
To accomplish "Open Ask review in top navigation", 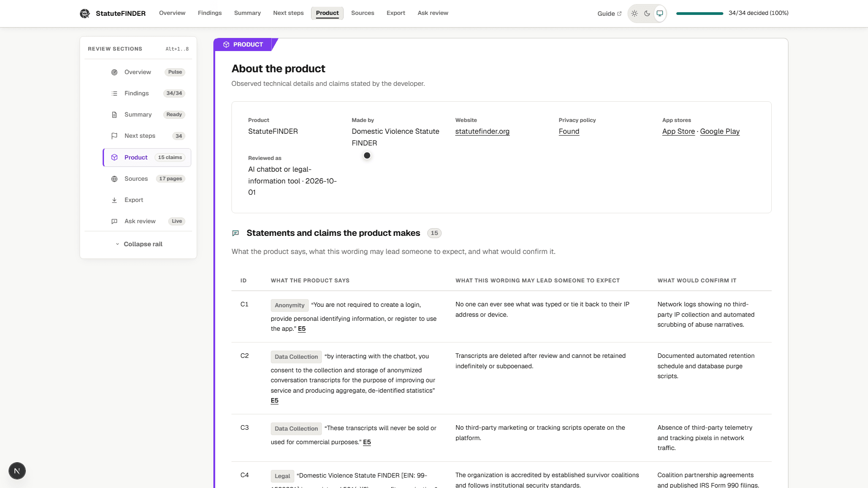I will [x=433, y=13].
